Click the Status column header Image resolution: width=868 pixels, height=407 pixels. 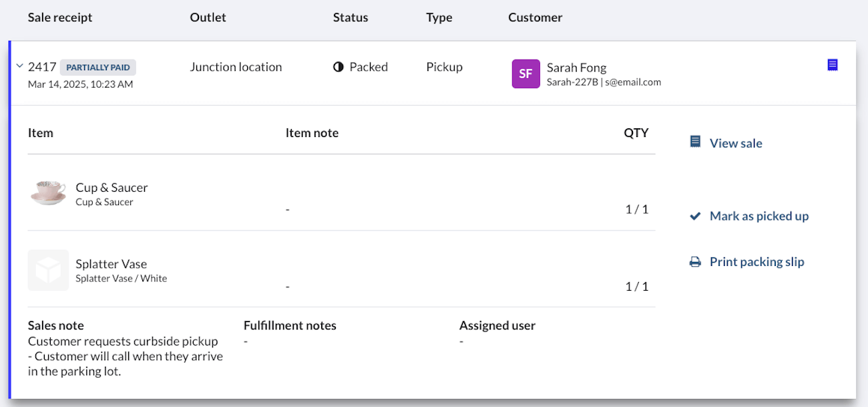351,17
